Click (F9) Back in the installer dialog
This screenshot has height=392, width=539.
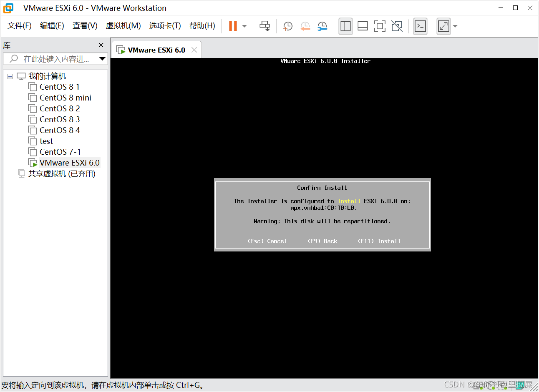322,241
